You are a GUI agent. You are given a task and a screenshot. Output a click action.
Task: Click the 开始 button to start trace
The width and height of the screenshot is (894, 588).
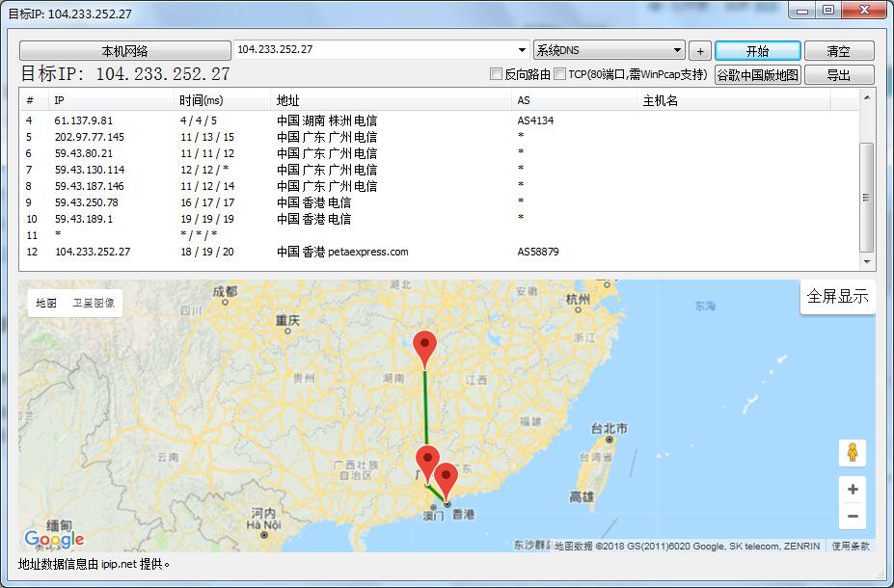(757, 51)
